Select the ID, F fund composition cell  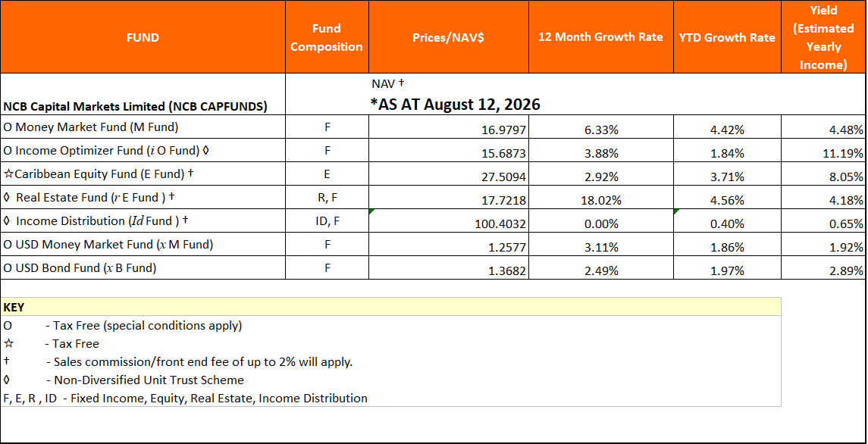(x=327, y=221)
